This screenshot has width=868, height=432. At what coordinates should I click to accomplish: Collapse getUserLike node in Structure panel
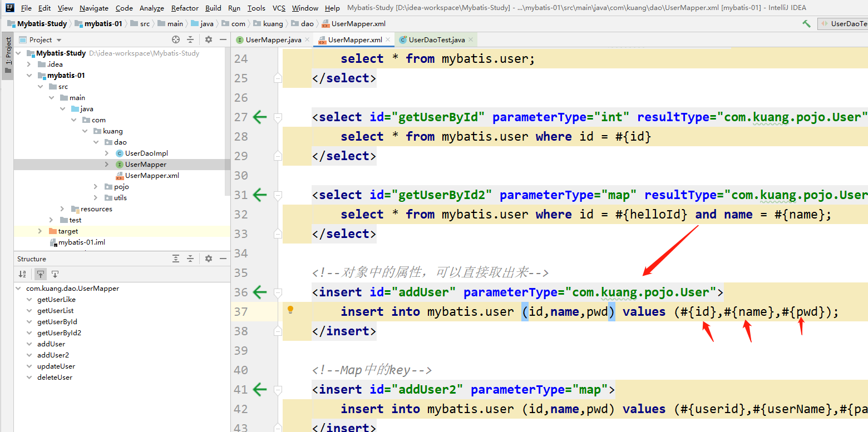[x=29, y=300]
